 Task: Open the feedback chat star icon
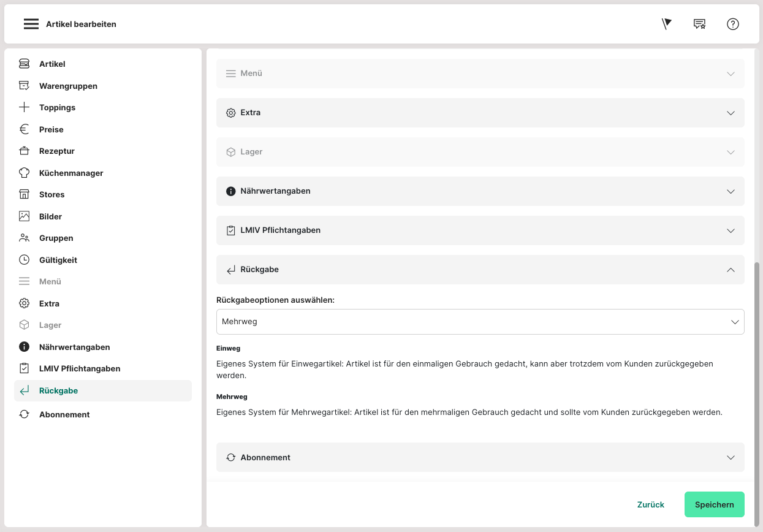699,24
